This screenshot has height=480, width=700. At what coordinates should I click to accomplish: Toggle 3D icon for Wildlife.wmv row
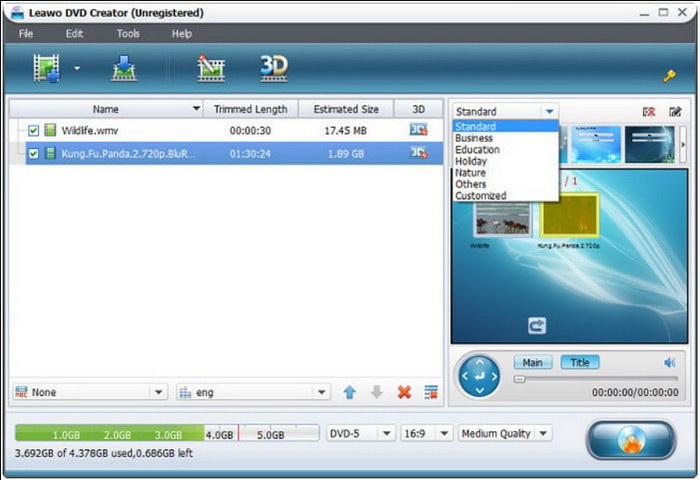[x=418, y=130]
